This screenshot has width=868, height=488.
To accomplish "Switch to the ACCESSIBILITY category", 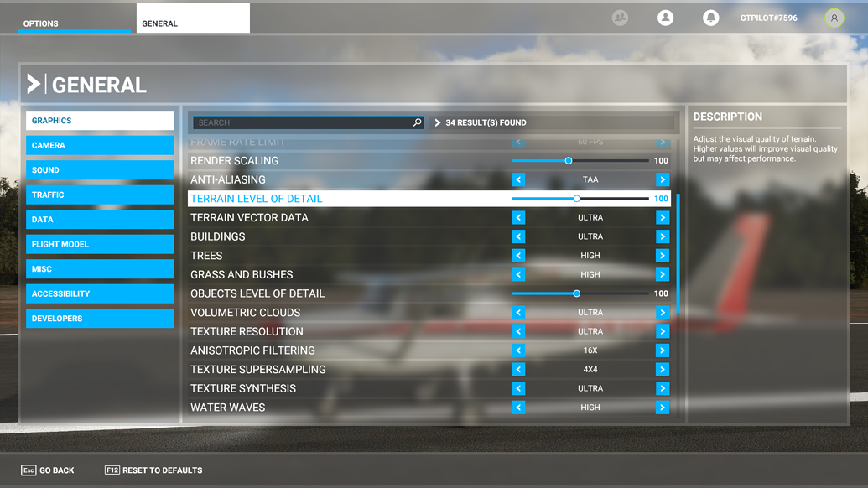I will point(100,293).
